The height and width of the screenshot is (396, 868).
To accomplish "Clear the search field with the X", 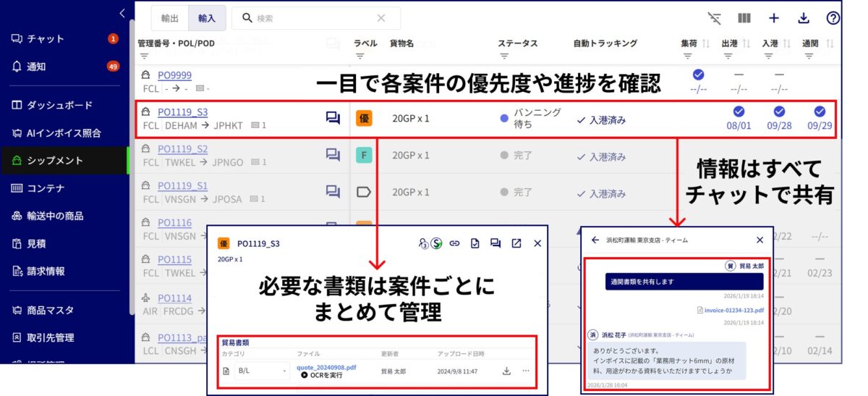I will coord(381,18).
